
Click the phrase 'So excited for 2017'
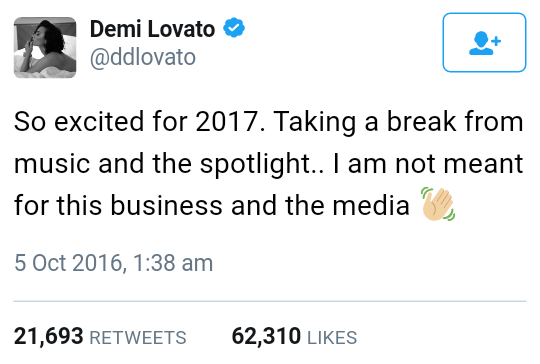[x=136, y=121]
